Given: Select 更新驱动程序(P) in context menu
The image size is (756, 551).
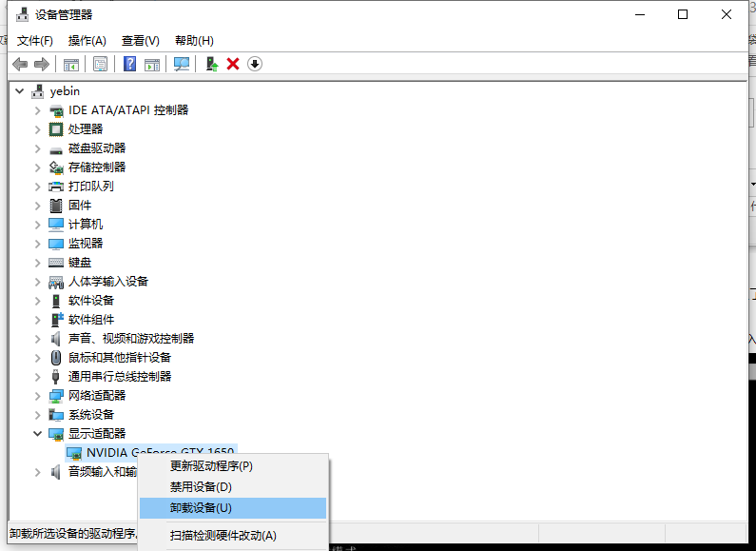Looking at the screenshot, I should point(211,466).
